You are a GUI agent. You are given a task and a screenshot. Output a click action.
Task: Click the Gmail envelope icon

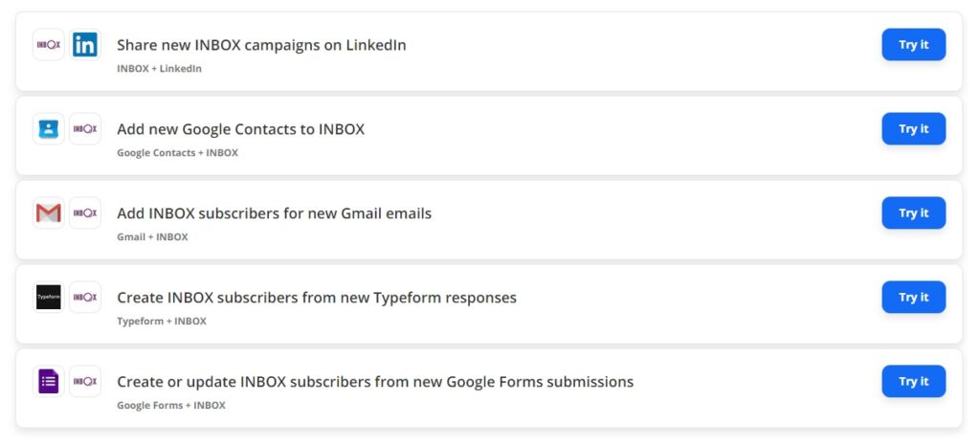(49, 213)
